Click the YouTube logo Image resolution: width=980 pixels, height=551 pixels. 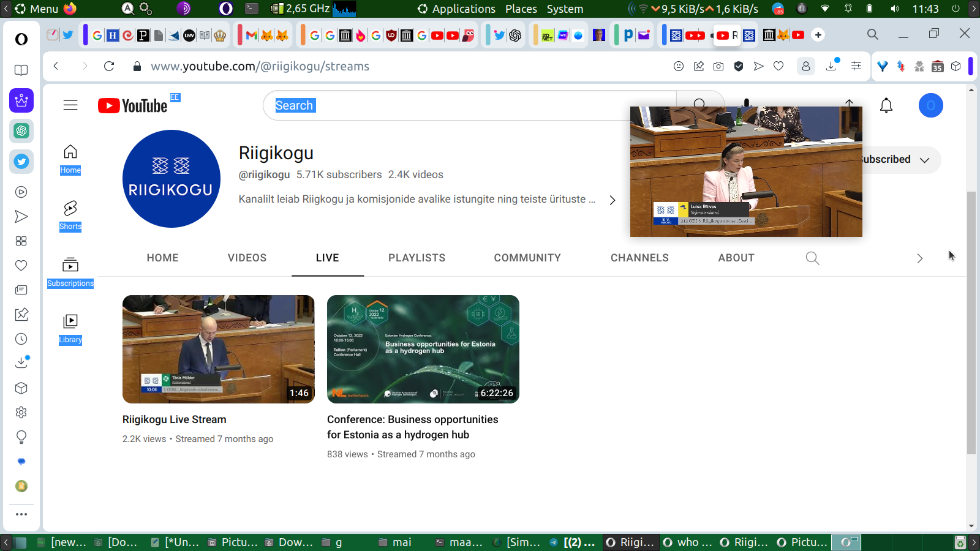click(133, 106)
